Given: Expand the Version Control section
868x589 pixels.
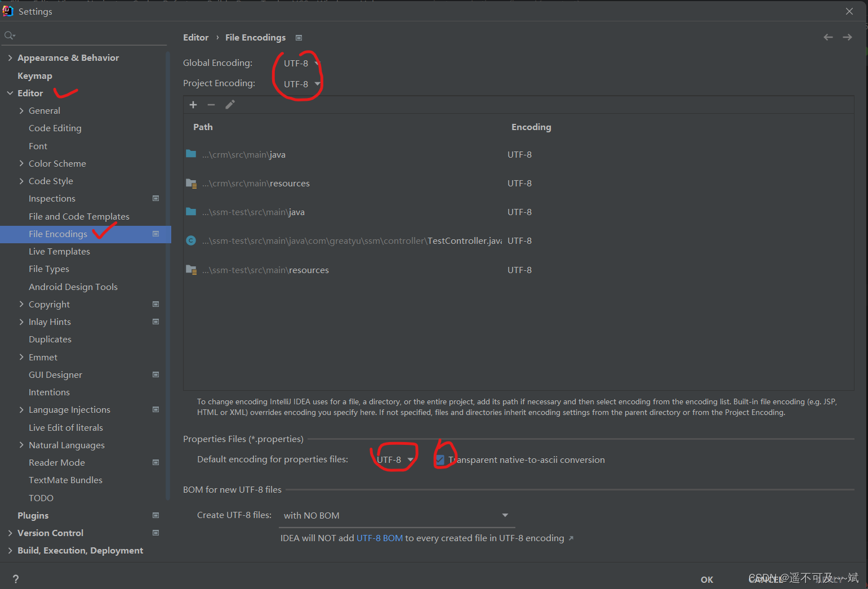Looking at the screenshot, I should pos(10,533).
